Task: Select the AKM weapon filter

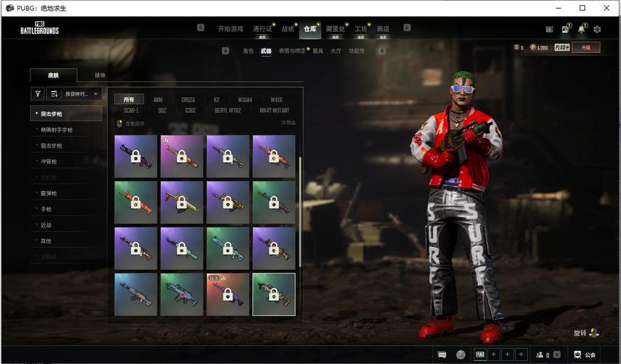Action: (158, 99)
